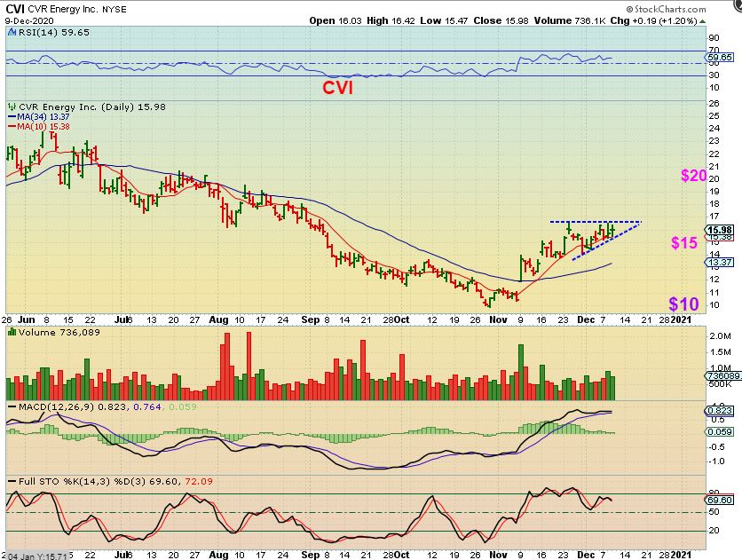Click the '04 Jan Y:15.71' readout at bottom left
Image resolution: width=742 pixels, height=560 pixels.
[x=37, y=556]
